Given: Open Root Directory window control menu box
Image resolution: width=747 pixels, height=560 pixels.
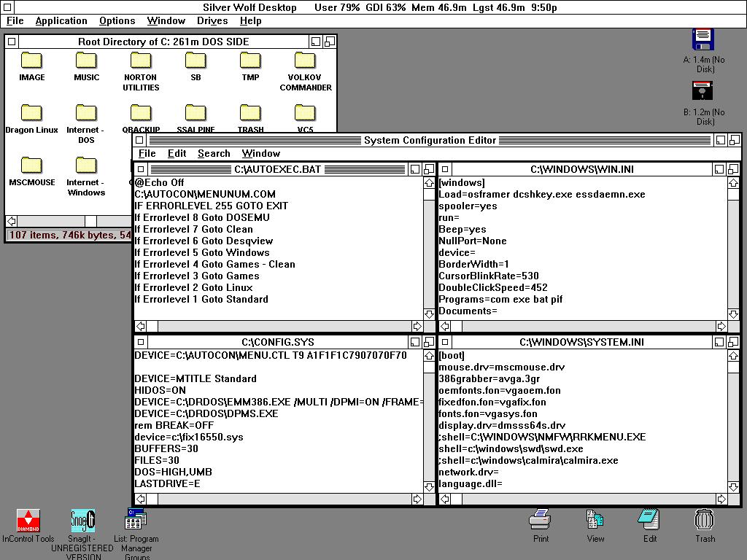Looking at the screenshot, I should [x=12, y=42].
